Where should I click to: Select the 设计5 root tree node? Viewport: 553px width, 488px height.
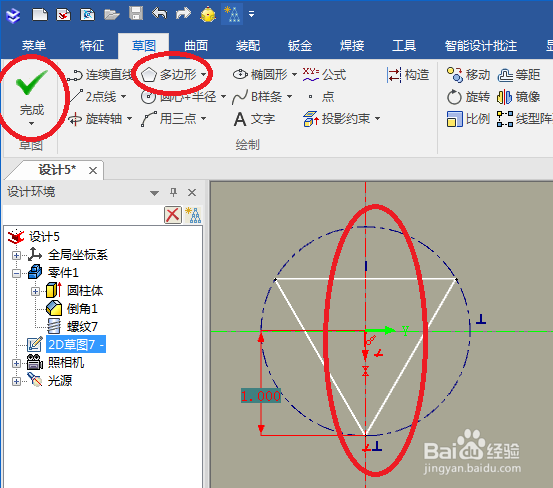[x=44, y=237]
